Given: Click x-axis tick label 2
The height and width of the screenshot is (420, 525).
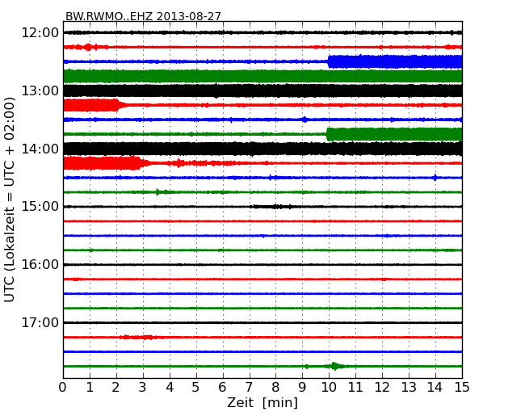Looking at the screenshot, I should 116,388.
